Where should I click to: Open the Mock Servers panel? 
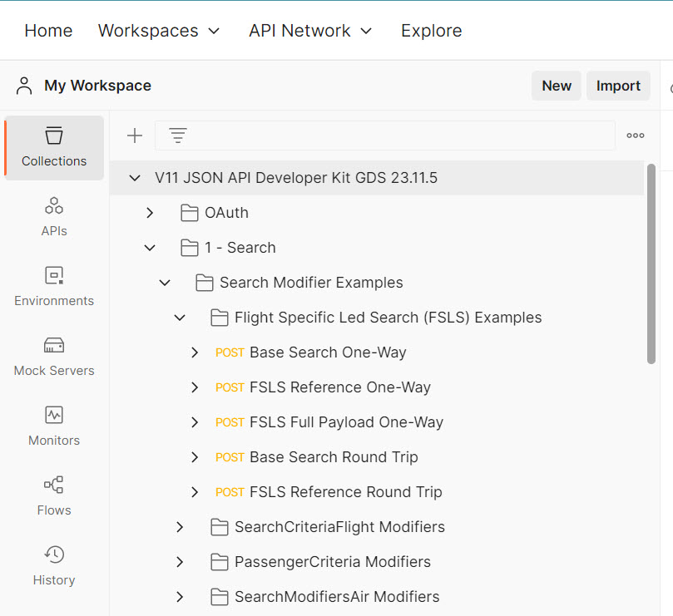pyautogui.click(x=54, y=357)
